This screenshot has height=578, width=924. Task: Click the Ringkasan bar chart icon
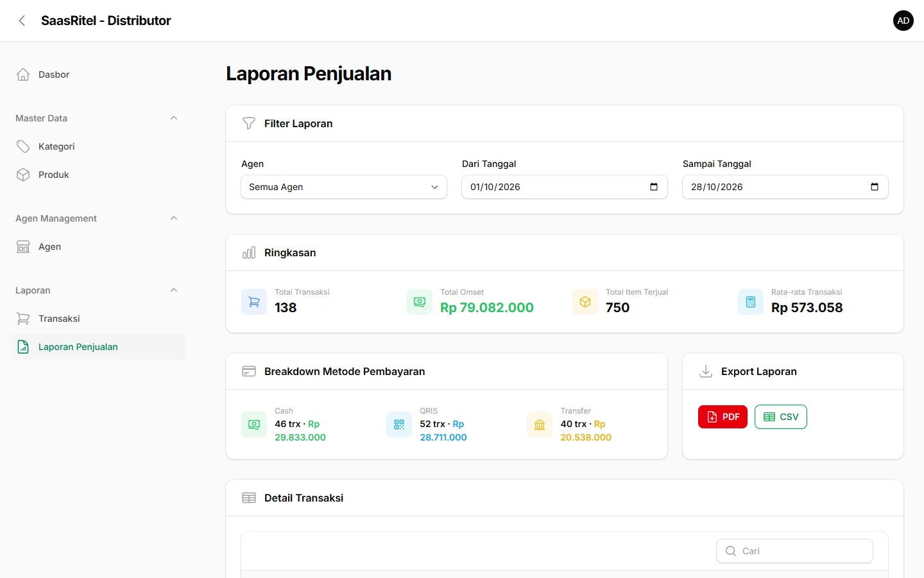pos(249,252)
